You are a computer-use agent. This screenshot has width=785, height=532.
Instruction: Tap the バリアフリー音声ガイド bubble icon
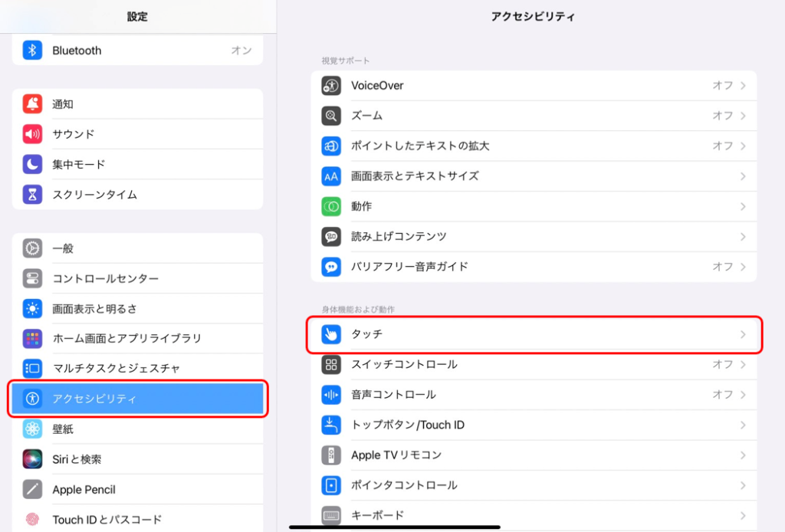point(331,267)
